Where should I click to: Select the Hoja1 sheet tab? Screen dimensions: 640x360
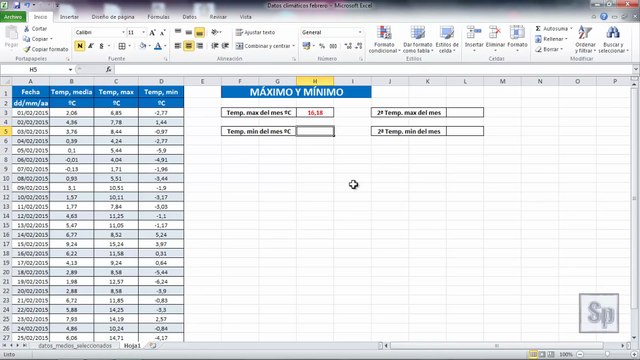tap(132, 346)
